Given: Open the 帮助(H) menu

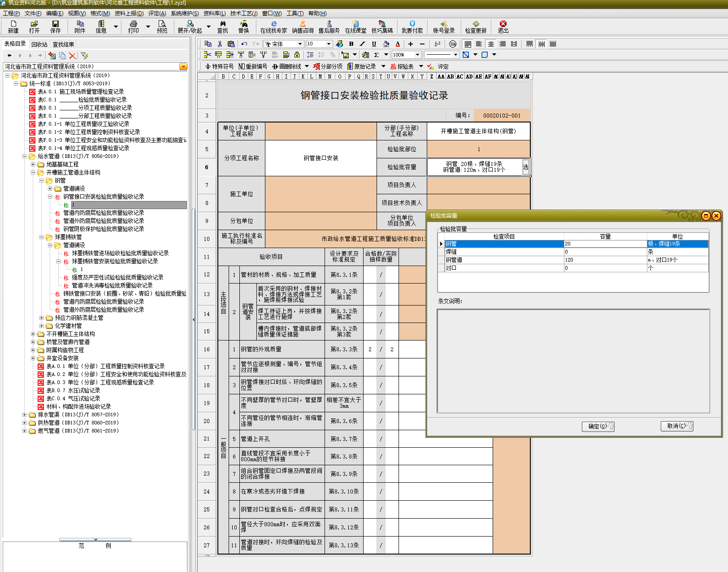Looking at the screenshot, I should [317, 13].
